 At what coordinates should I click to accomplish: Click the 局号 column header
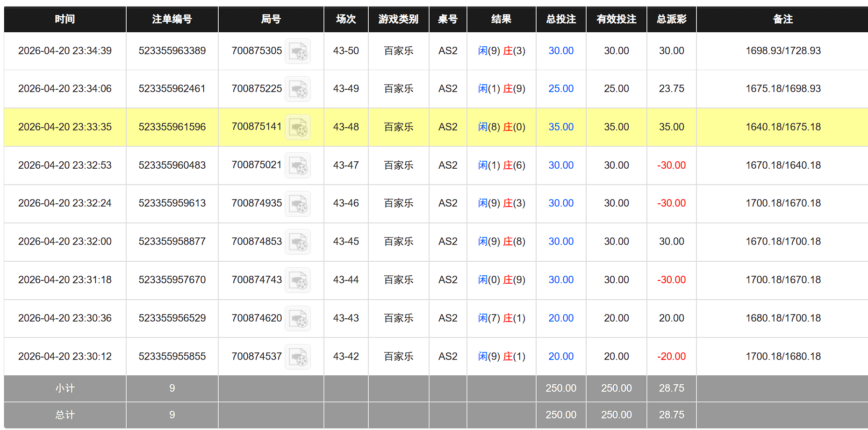(271, 19)
